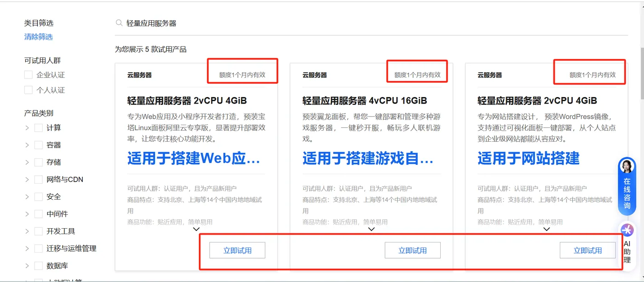644x282 pixels.
Task: Click 云服务器 label on 4vCPU 16GiB card
Action: point(315,75)
